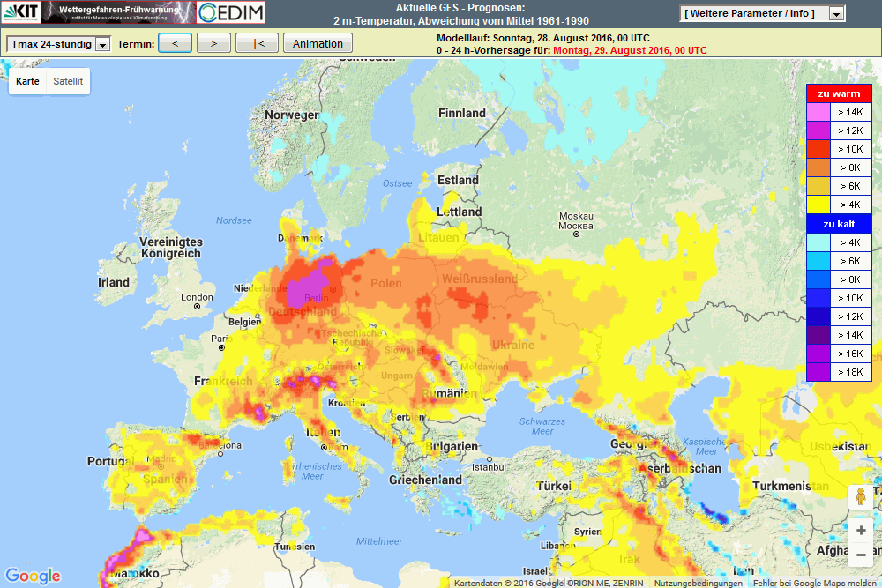Screen dimensions: 882x588
Task: Switch to Satellit map view
Action: click(x=68, y=81)
